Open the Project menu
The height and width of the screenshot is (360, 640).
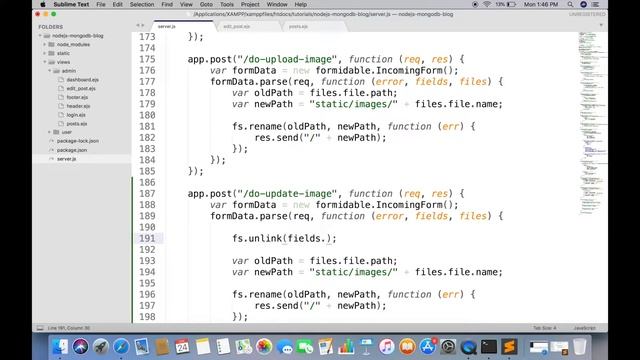click(250, 4)
